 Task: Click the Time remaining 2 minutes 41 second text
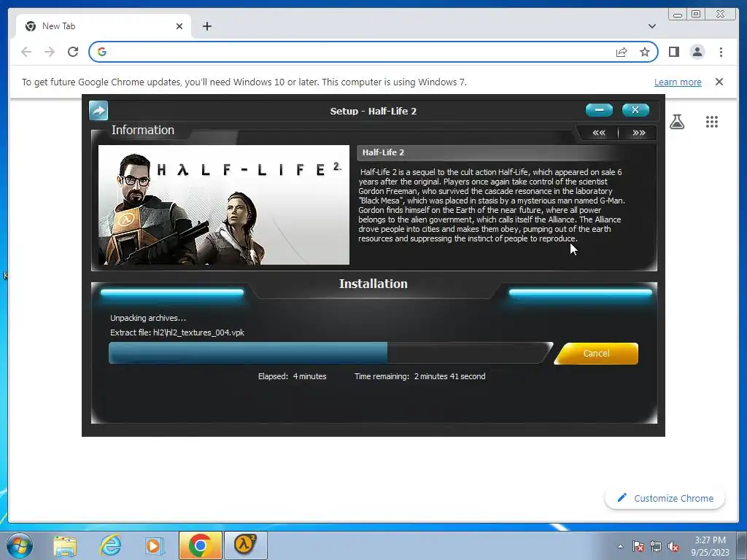click(x=419, y=376)
